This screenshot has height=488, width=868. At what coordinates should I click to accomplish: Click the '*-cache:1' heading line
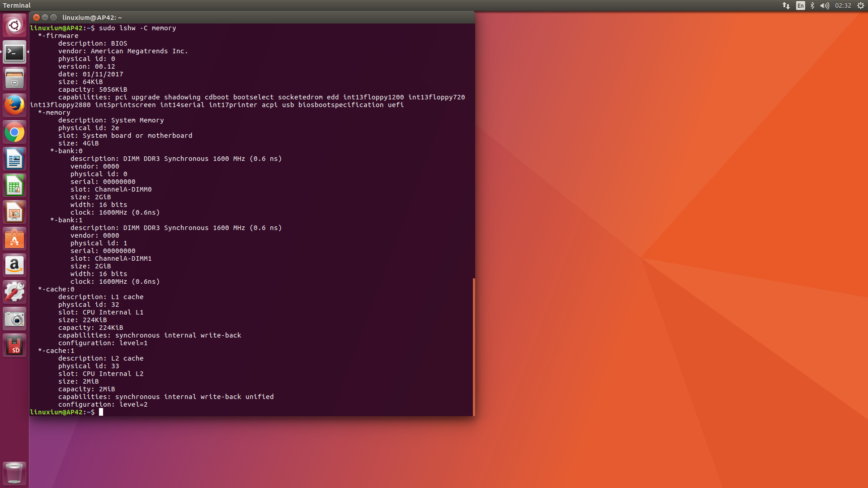56,351
